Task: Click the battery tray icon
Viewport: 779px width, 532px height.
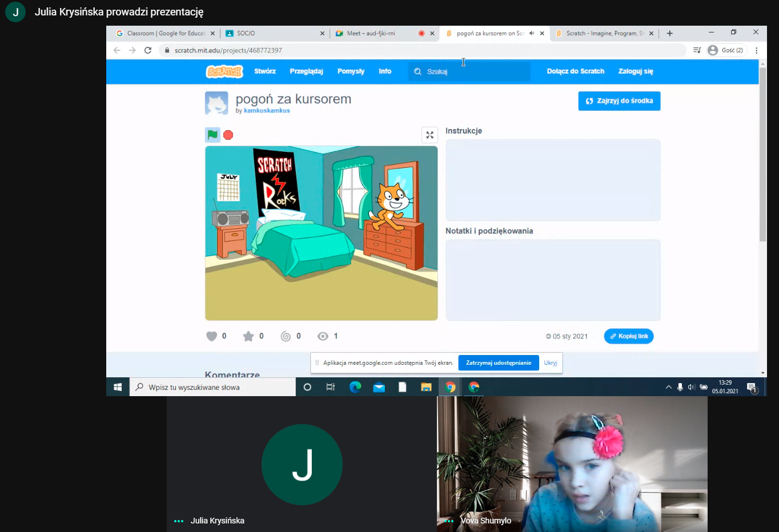Action: [x=704, y=387]
